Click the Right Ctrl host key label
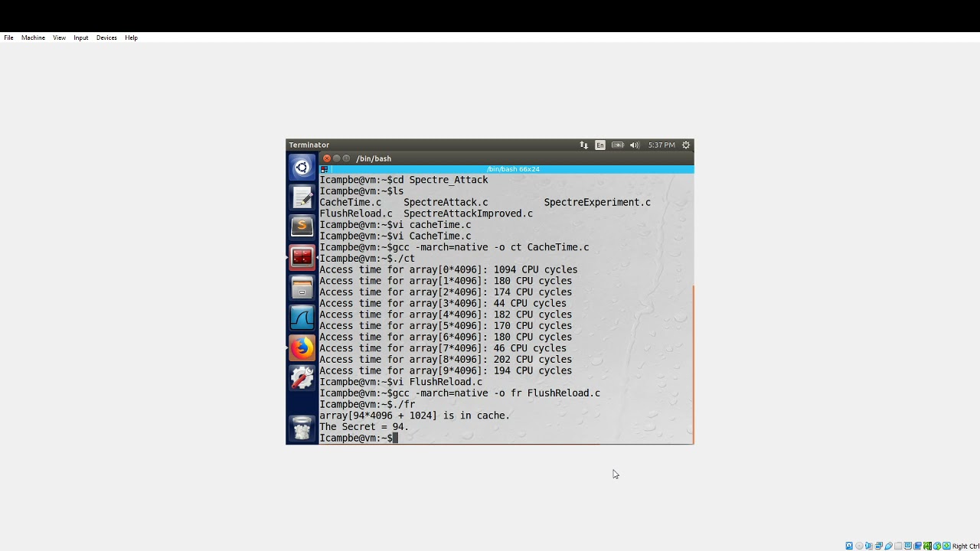The image size is (980, 551). (x=966, y=546)
